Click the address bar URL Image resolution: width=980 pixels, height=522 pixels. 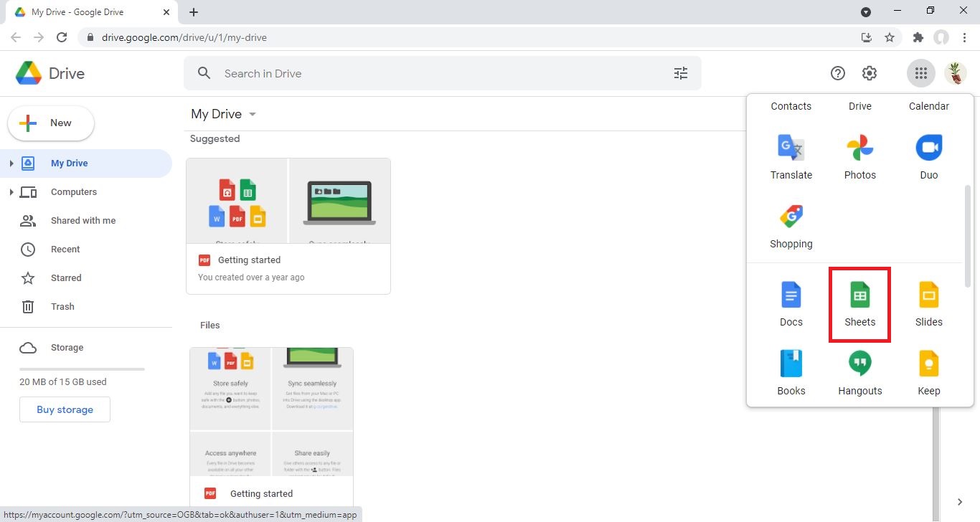pyautogui.click(x=184, y=37)
